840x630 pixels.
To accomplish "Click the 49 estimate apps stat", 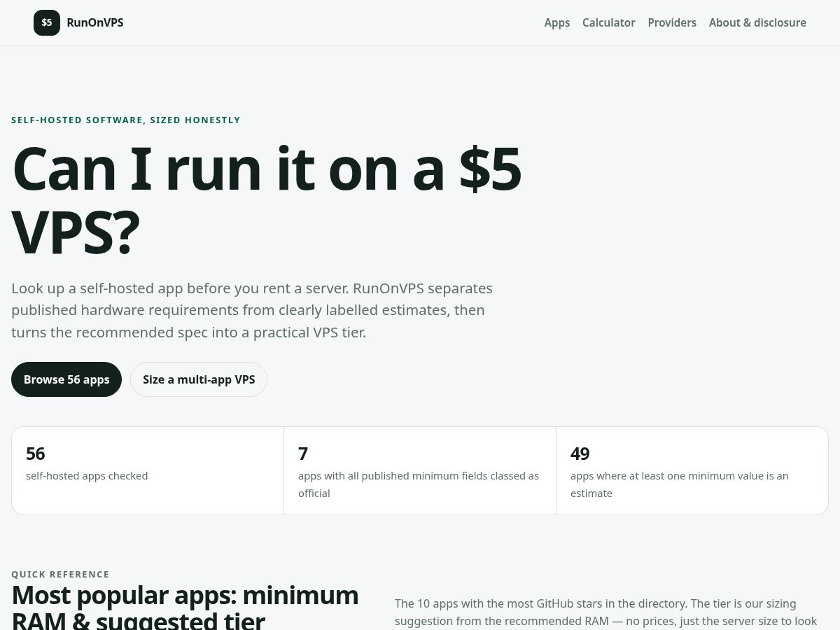I will click(x=692, y=470).
